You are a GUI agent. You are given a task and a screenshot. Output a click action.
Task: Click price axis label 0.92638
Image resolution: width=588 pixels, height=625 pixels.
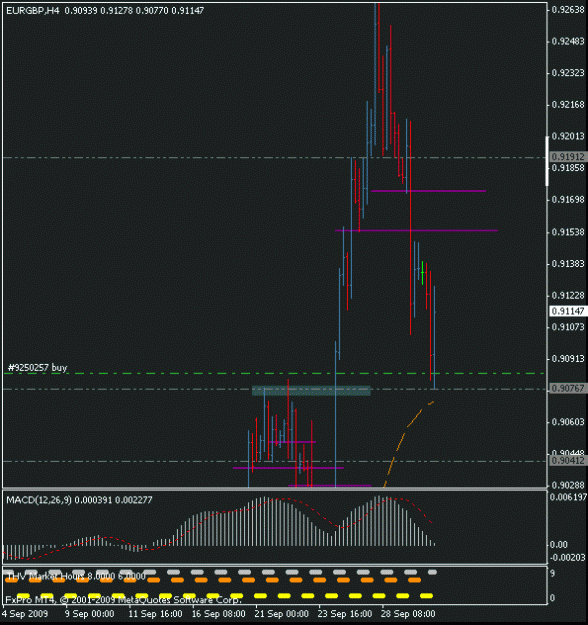(x=568, y=10)
